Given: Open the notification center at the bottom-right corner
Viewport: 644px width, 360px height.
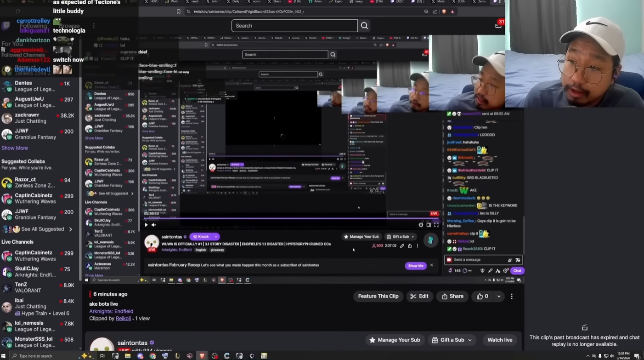Looking at the screenshot, I should click(x=637, y=356).
